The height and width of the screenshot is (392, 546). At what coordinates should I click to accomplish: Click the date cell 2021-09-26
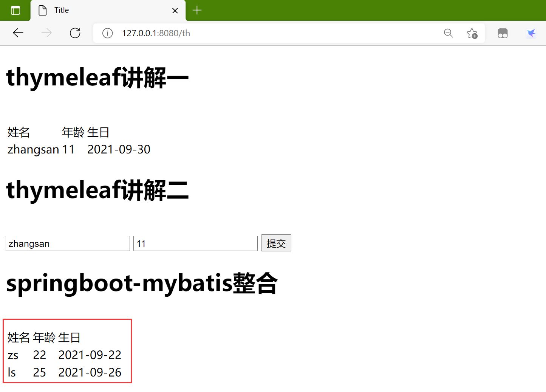point(90,372)
